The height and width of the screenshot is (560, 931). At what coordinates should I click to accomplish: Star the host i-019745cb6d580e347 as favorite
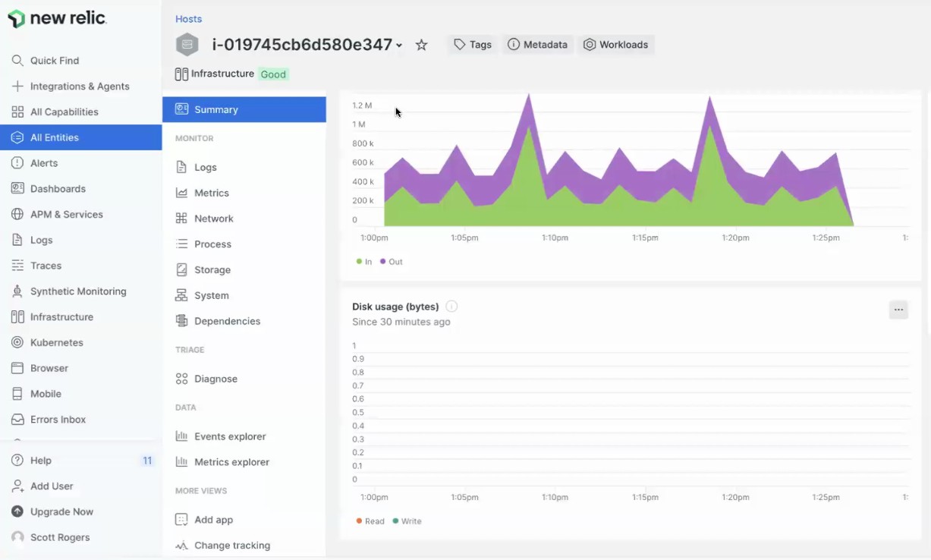pos(421,45)
